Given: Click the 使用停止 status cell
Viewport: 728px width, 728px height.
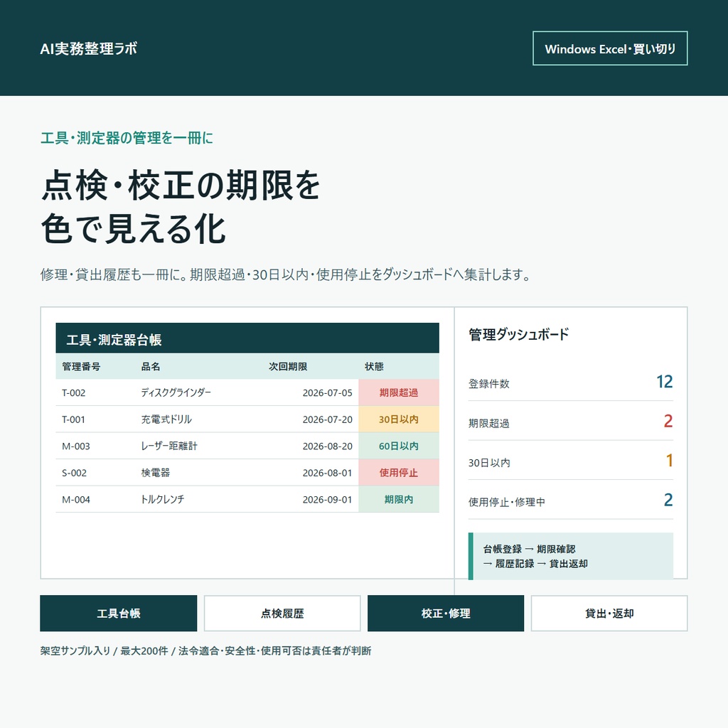Looking at the screenshot, I should click(399, 473).
